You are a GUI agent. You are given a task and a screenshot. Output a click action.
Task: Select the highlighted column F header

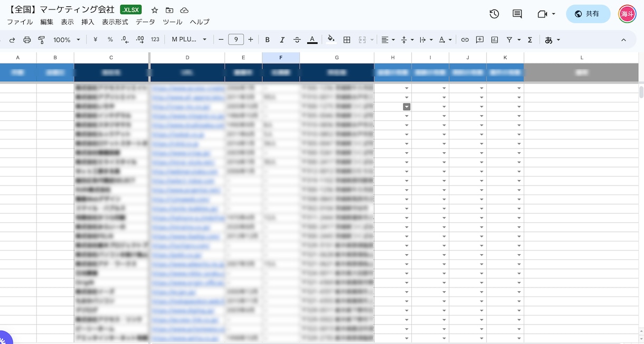coord(281,58)
